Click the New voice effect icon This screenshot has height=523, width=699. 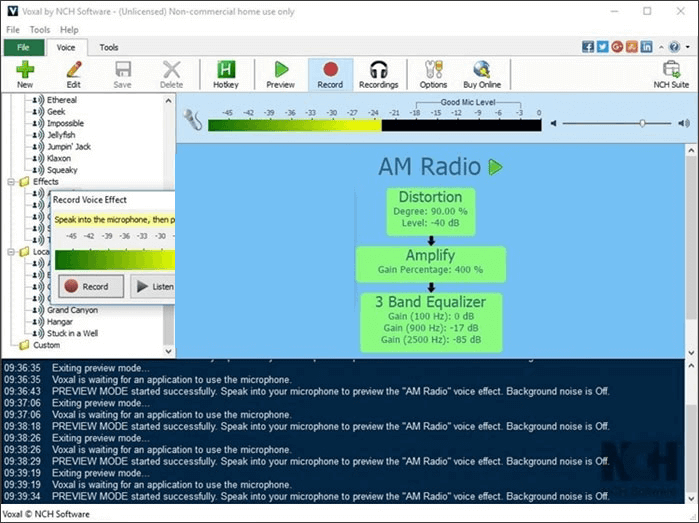point(25,74)
